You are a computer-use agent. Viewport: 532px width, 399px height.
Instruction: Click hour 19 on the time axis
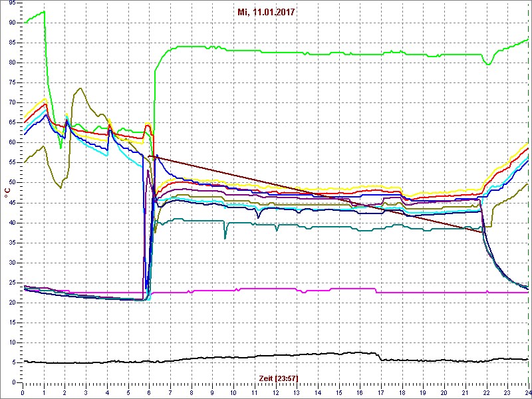click(423, 392)
